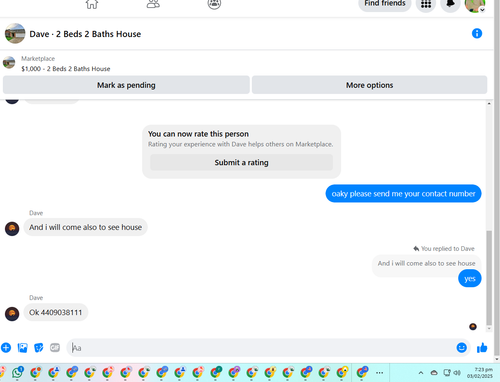
Task: Click the 'oaky please send me your contact number' message
Action: pyautogui.click(x=403, y=193)
